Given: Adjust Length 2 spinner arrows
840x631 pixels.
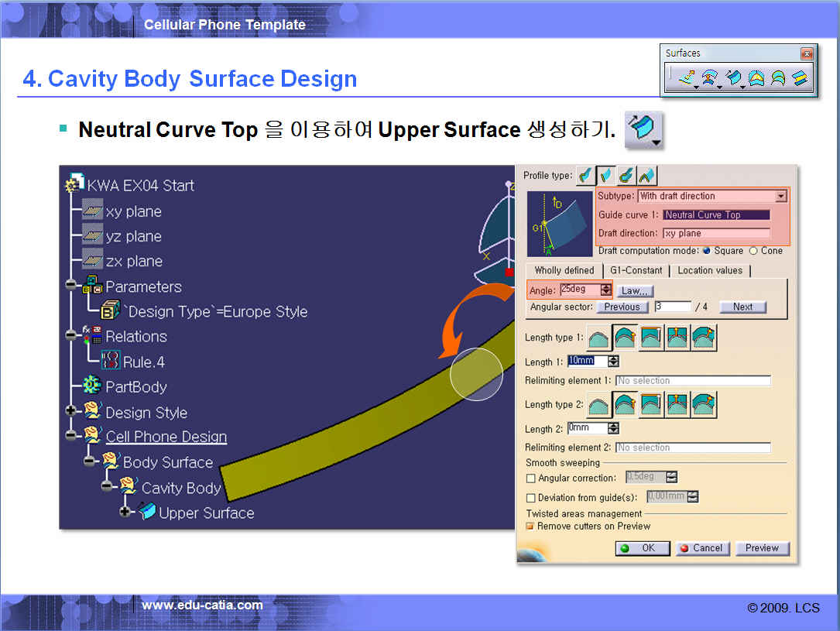Looking at the screenshot, I should pyautogui.click(x=613, y=428).
